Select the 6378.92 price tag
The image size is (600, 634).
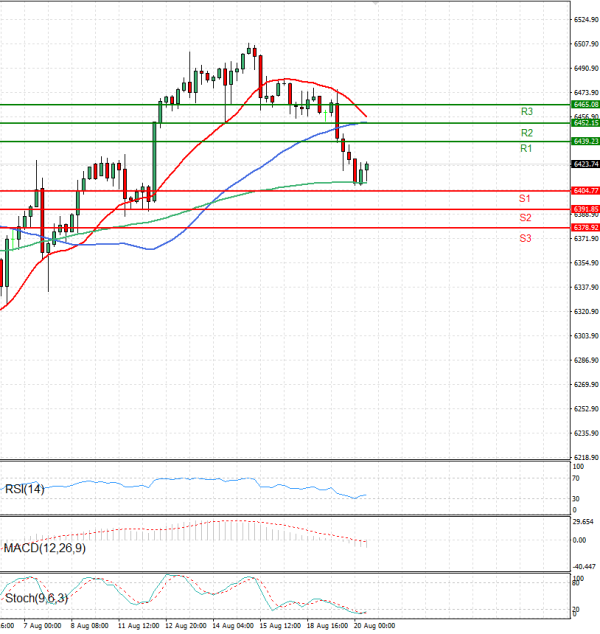tap(585, 228)
